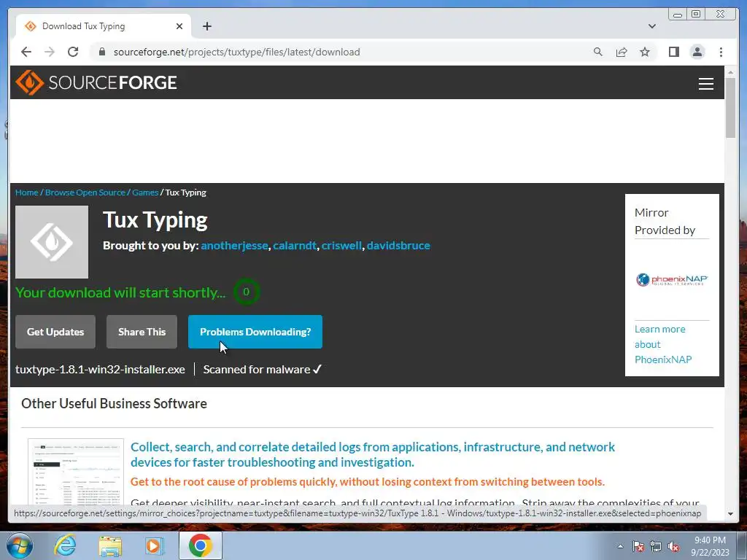This screenshot has width=747, height=560.
Task: Click the Get Updates button
Action: click(55, 332)
